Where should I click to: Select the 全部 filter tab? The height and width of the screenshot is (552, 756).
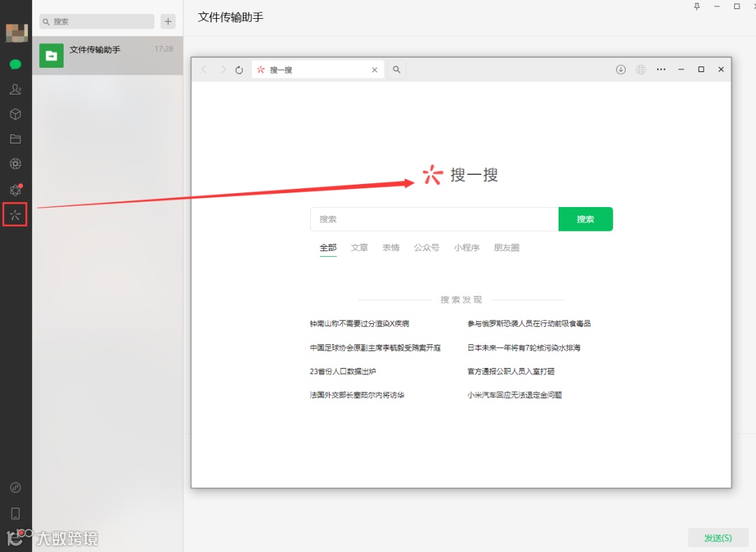(328, 248)
